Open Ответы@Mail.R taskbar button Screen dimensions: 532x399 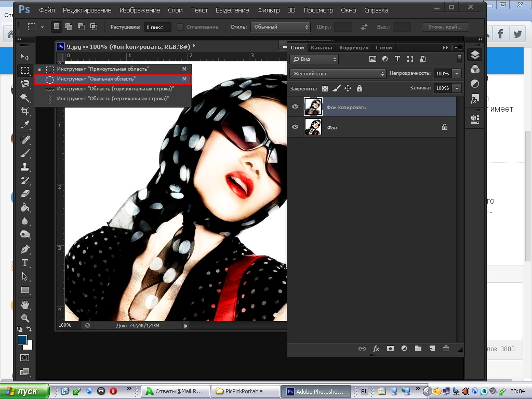click(175, 391)
